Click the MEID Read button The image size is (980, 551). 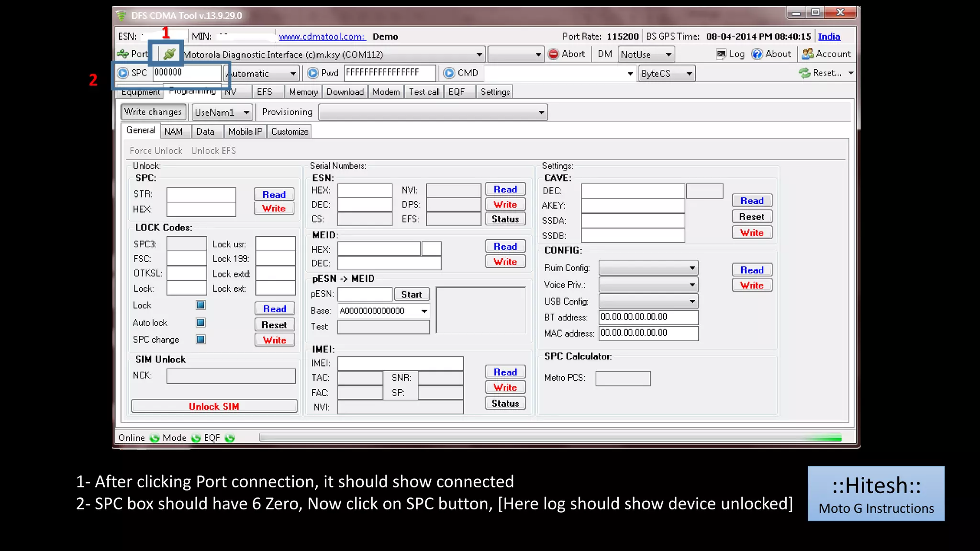click(x=505, y=246)
